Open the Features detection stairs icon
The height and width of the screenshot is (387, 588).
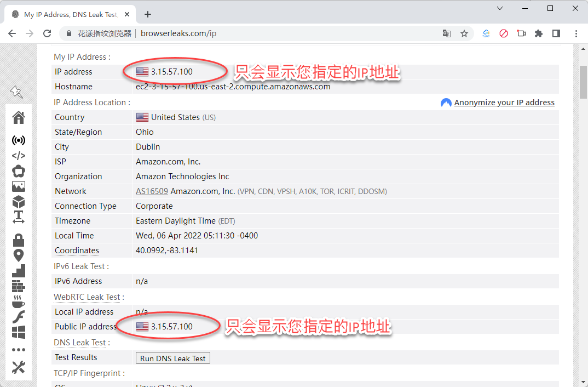coord(19,271)
